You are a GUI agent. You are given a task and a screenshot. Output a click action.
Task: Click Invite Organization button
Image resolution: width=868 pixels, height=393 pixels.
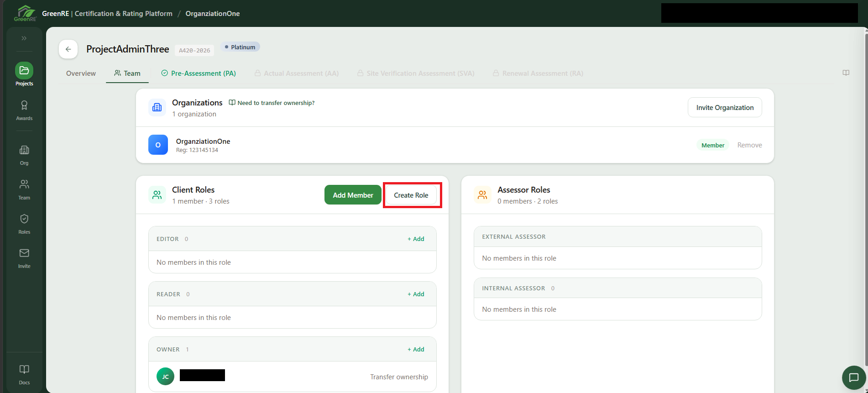pos(725,107)
